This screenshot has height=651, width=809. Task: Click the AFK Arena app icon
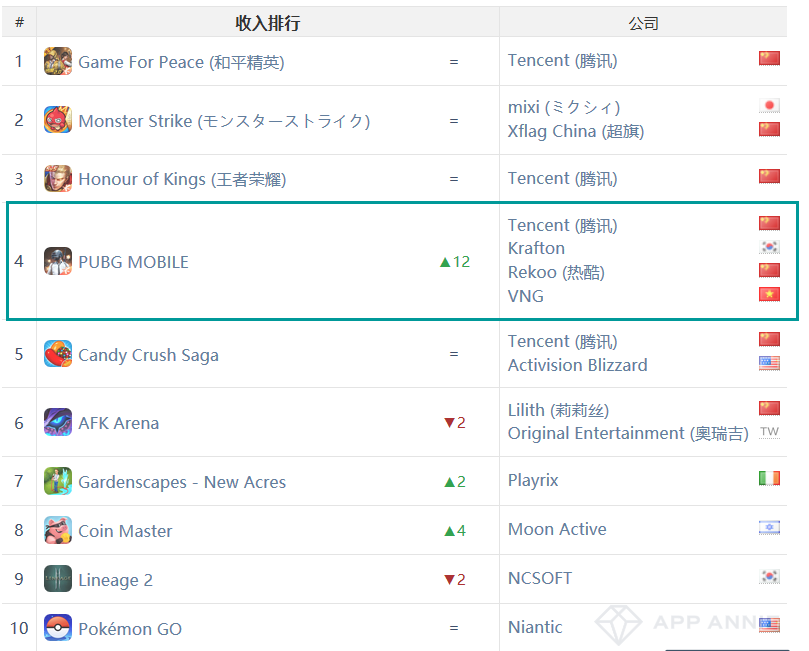click(x=58, y=422)
